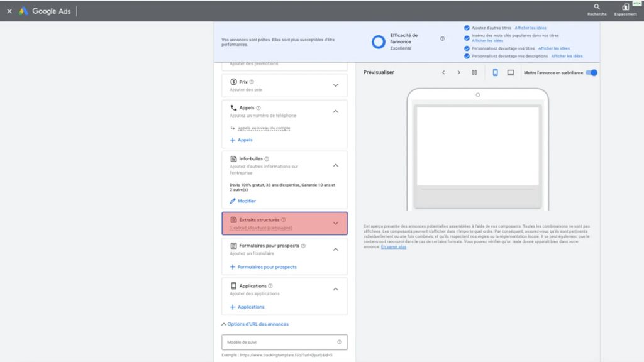Add an app via + Applications button
This screenshot has width=644, height=362.
coord(247,307)
